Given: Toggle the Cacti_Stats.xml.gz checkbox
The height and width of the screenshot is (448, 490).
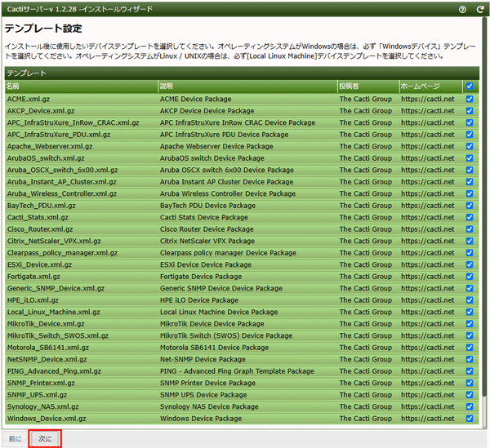Looking at the screenshot, I should coord(470,217).
